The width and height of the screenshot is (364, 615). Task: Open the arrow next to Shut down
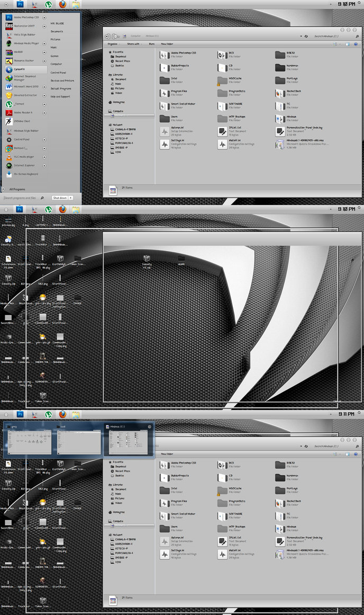pyautogui.click(x=71, y=198)
